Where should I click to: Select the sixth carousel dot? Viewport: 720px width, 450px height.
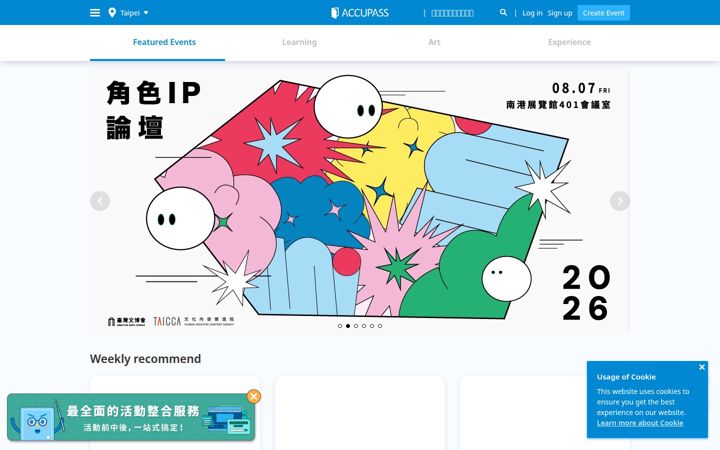click(x=380, y=326)
